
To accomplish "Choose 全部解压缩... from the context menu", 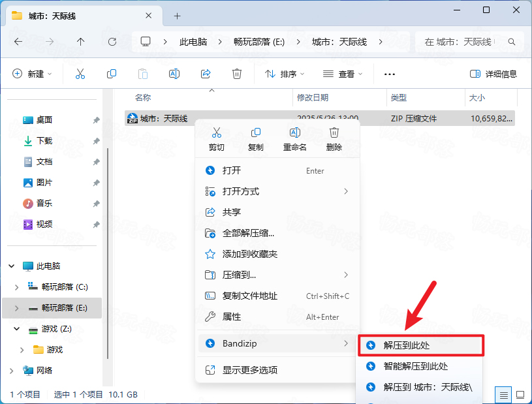I will (277, 234).
